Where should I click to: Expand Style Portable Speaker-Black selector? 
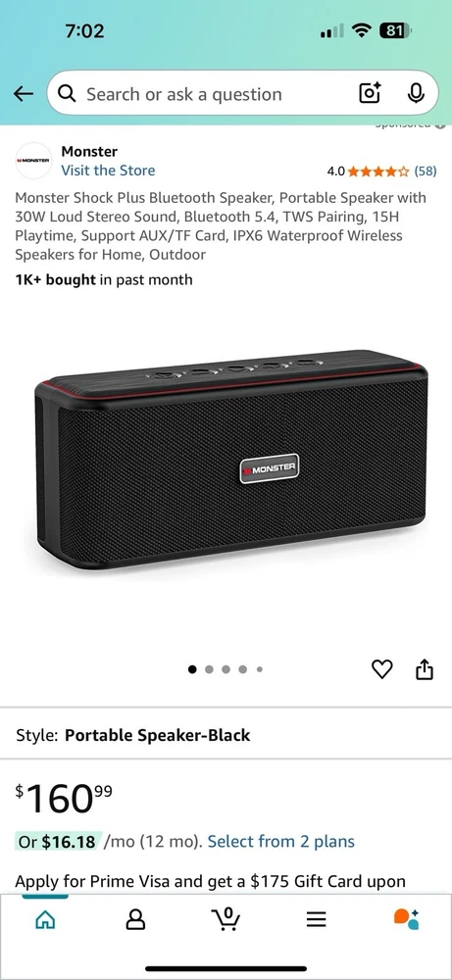pyautogui.click(x=226, y=734)
